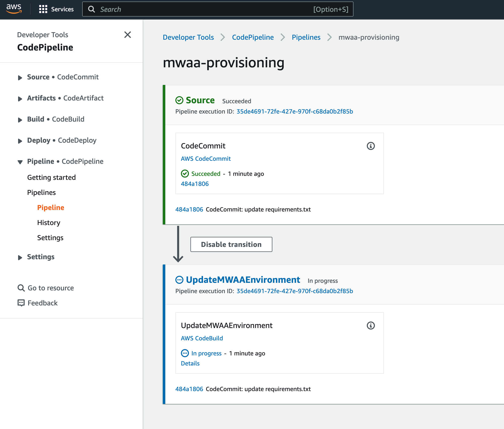Click the search magnifier icon in top bar
This screenshot has height=429, width=504.
pyautogui.click(x=92, y=9)
